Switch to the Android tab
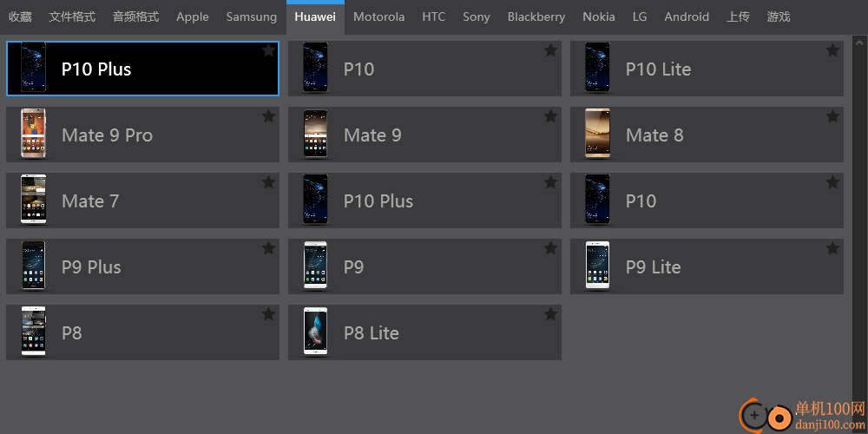Screen dimensions: 868x434 click(x=687, y=17)
